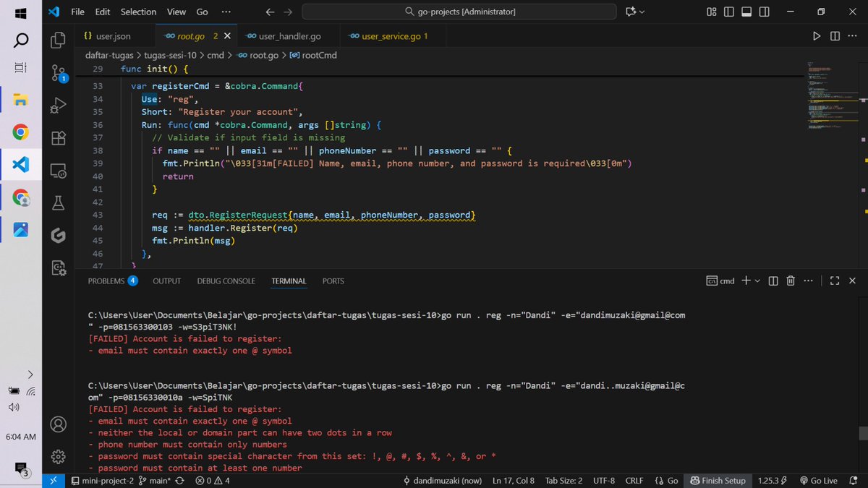Open the Remote Explorer view
The image size is (868, 488).
pyautogui.click(x=59, y=171)
